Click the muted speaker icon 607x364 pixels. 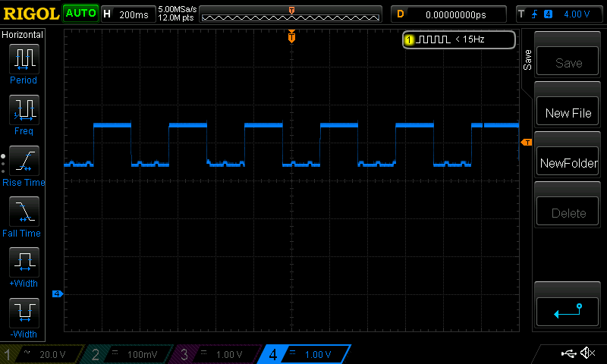(587, 353)
